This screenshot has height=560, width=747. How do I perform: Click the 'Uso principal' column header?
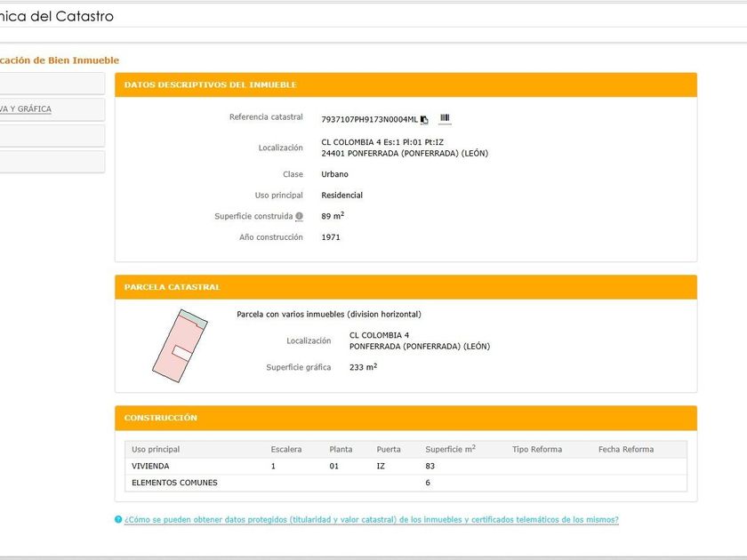pos(156,449)
